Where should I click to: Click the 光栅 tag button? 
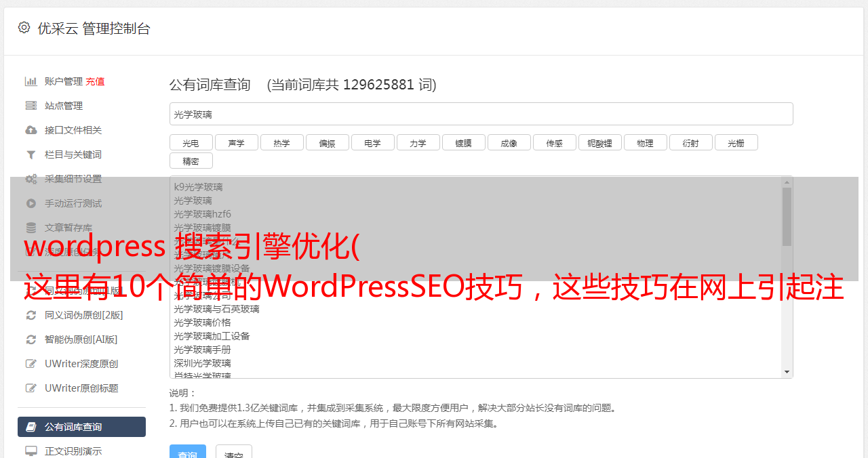736,143
